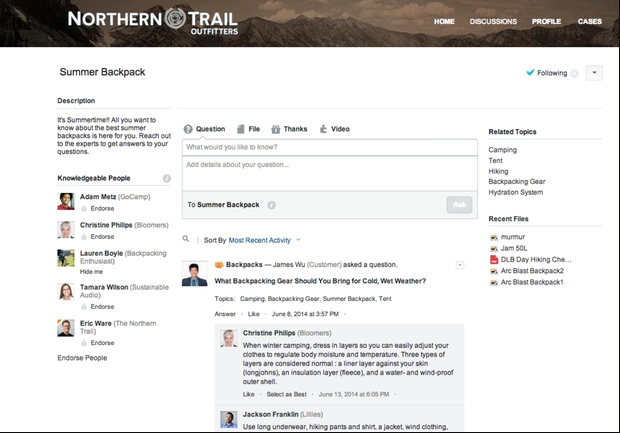620x433 pixels.
Task: Open the question title about Cold, Wet Weather
Action: 320,281
